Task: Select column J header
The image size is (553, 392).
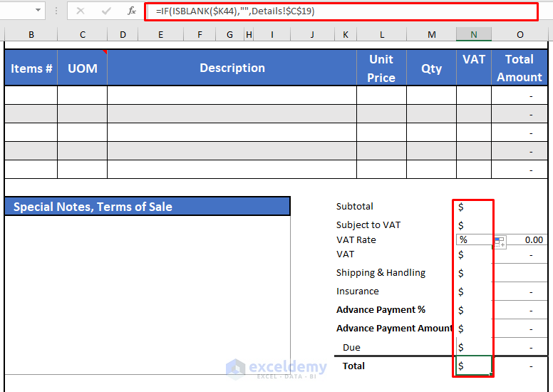Action: (312, 35)
